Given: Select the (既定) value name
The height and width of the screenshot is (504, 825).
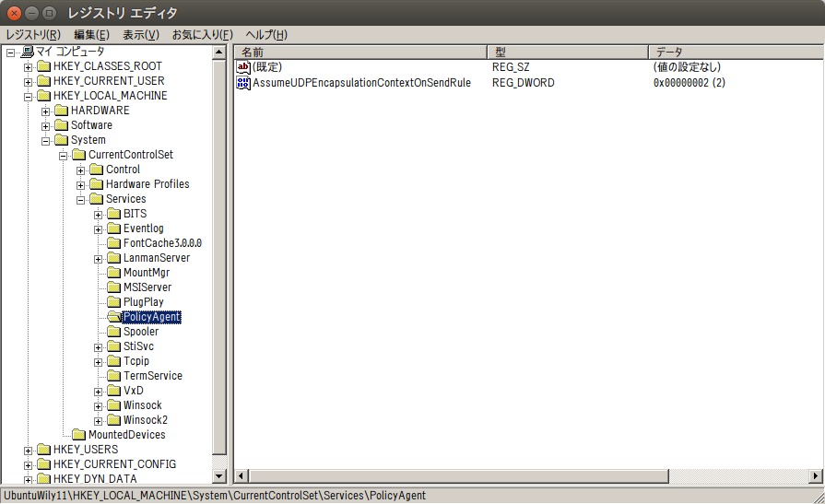Looking at the screenshot, I should (x=267, y=67).
